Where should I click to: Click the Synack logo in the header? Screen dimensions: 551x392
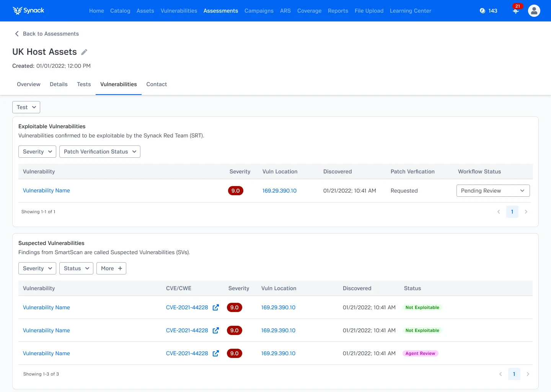coord(29,11)
